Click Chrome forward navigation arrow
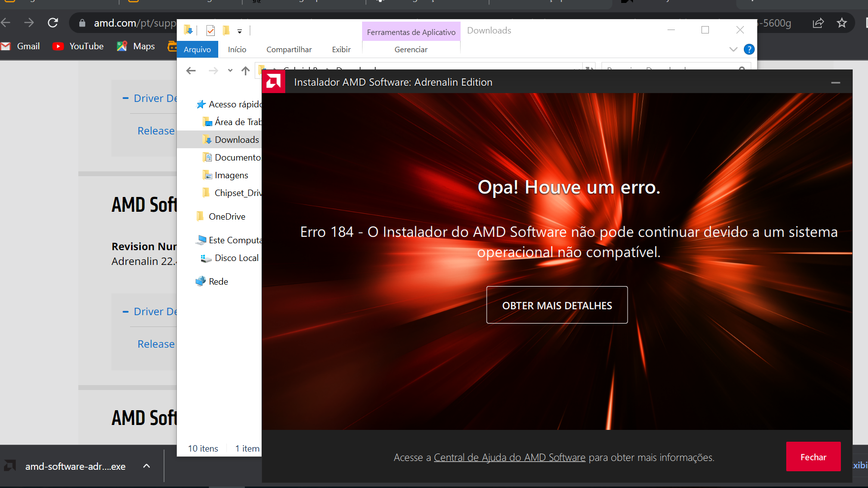 (x=29, y=23)
